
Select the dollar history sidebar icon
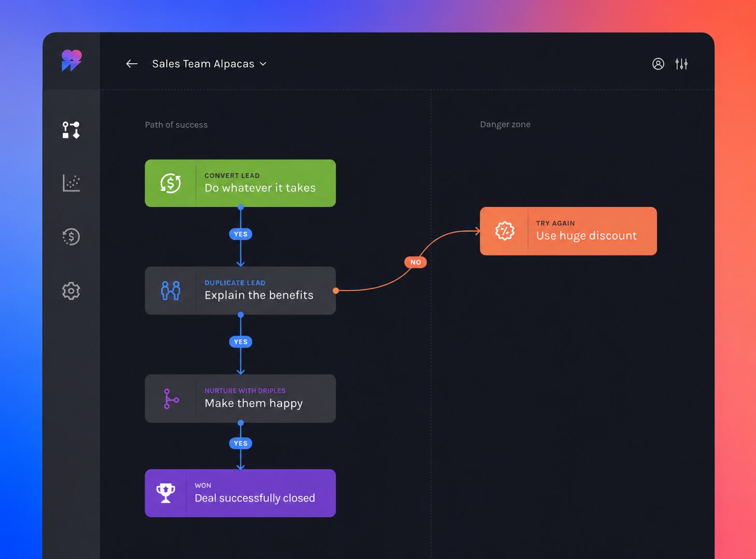tap(71, 237)
